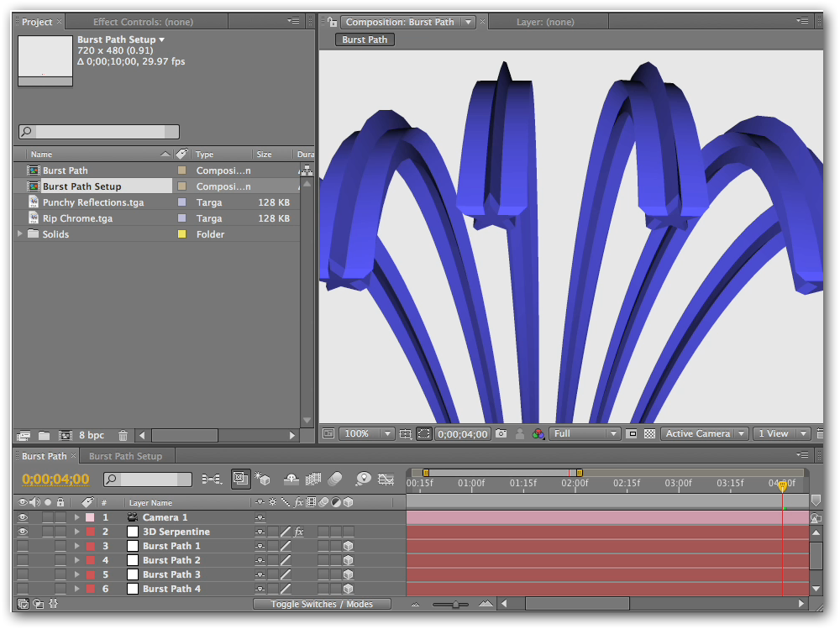Toggle Draft 3D icon in timeline
Screen dimensions: 840x629
[262, 479]
